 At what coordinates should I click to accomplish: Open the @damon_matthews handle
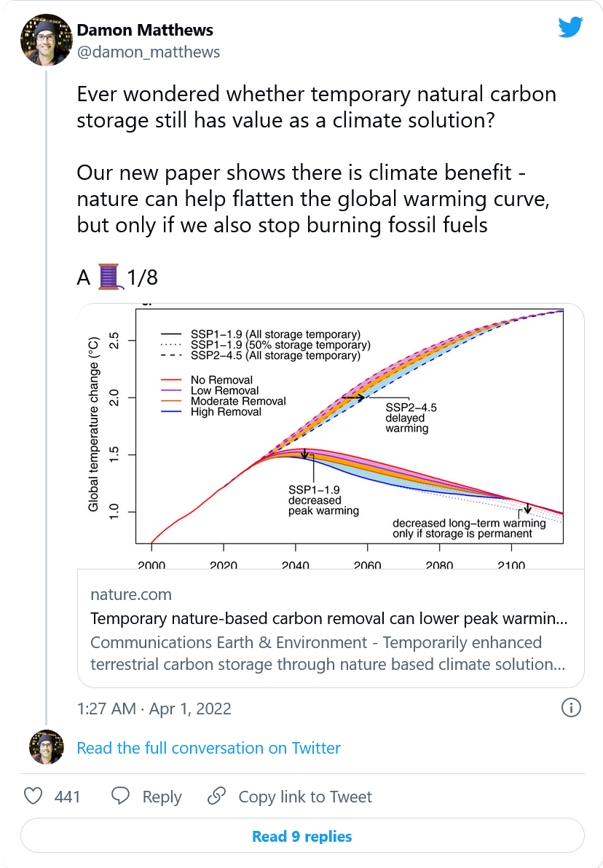[149, 52]
